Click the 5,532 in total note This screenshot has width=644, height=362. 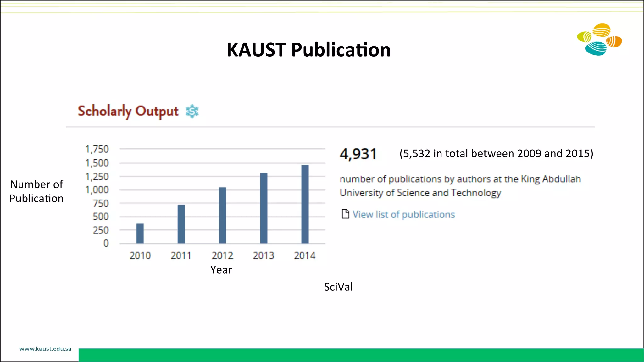tap(496, 154)
